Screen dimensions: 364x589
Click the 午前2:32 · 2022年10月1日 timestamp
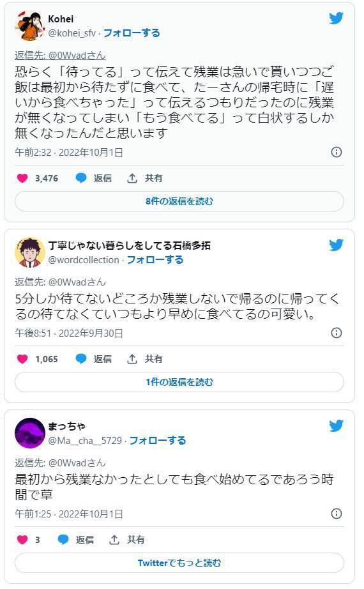tap(69, 153)
